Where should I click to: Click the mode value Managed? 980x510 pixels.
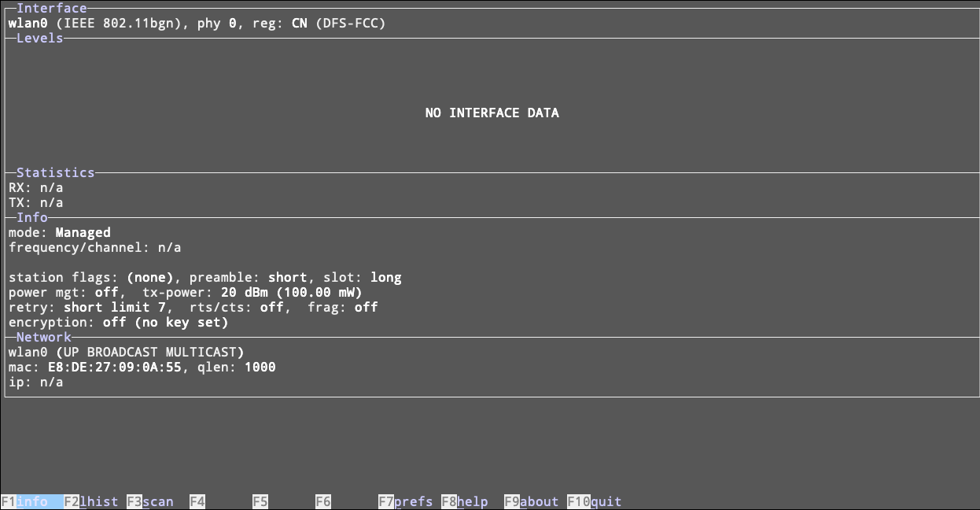(x=83, y=233)
